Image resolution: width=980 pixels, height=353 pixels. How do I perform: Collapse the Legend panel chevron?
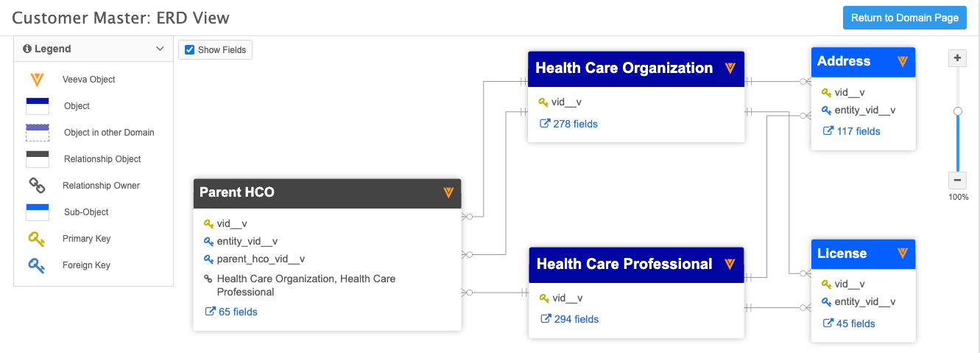(160, 49)
